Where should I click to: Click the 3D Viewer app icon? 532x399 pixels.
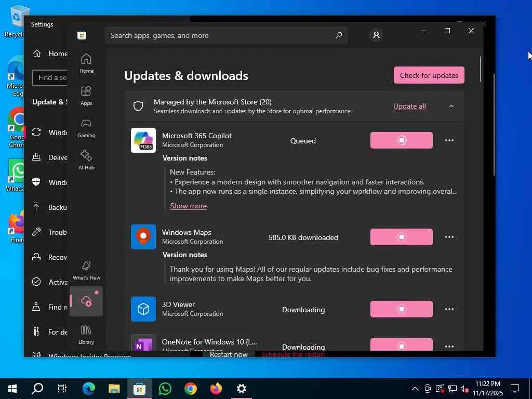tap(143, 309)
